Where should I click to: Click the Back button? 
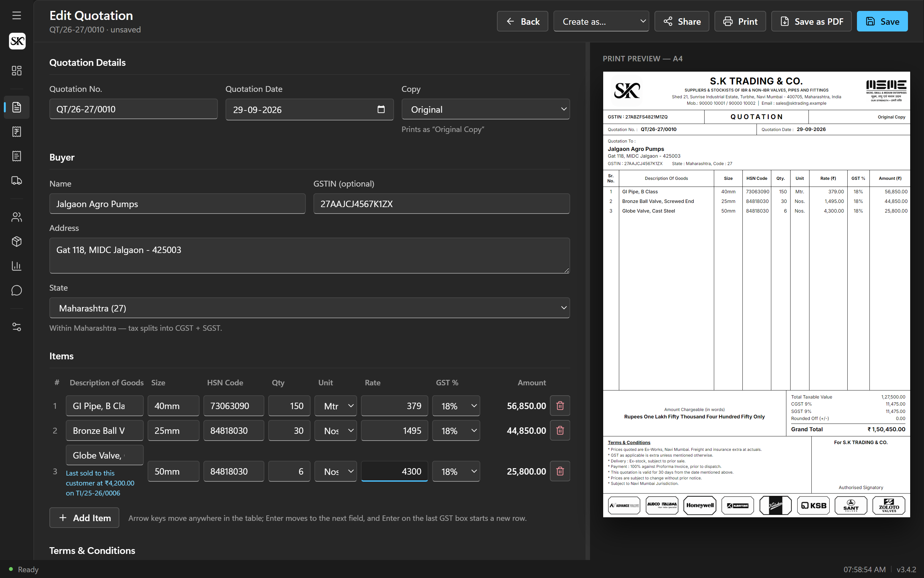point(522,22)
